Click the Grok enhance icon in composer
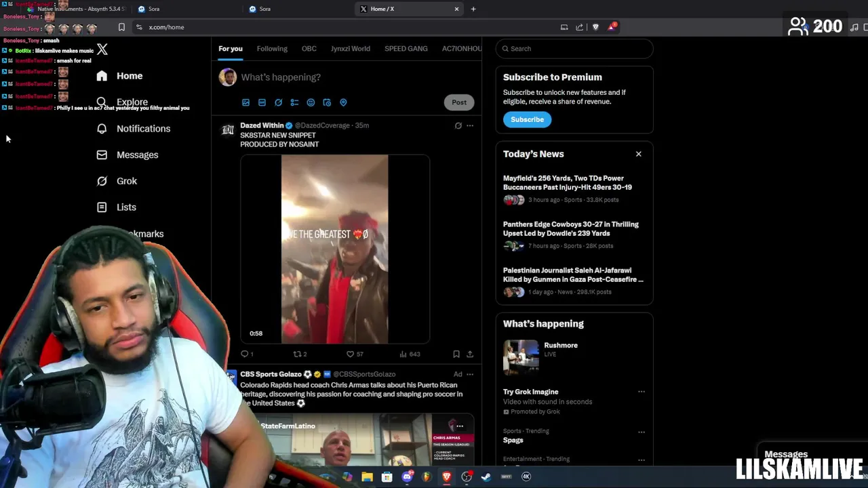The height and width of the screenshot is (488, 868). tap(278, 102)
